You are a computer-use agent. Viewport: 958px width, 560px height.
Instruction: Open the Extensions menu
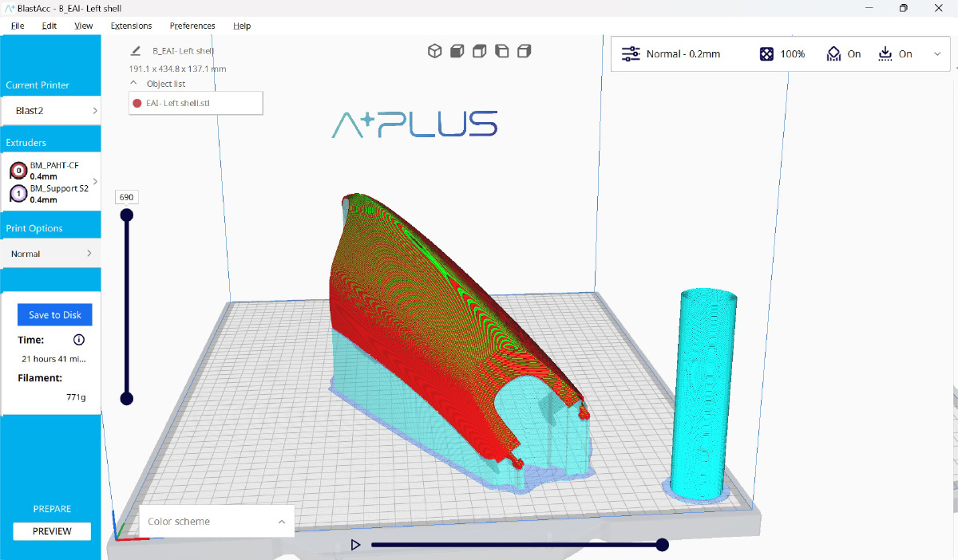(131, 26)
